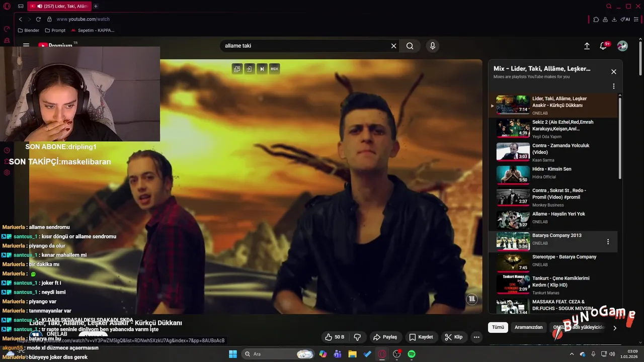Image resolution: width=644 pixels, height=362 pixels.
Task: Click the second video overlay icon
Action: point(249,69)
